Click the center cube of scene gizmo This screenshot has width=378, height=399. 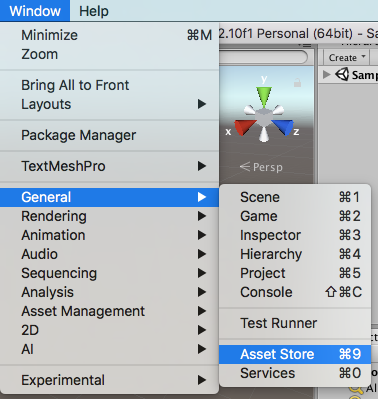point(264,118)
